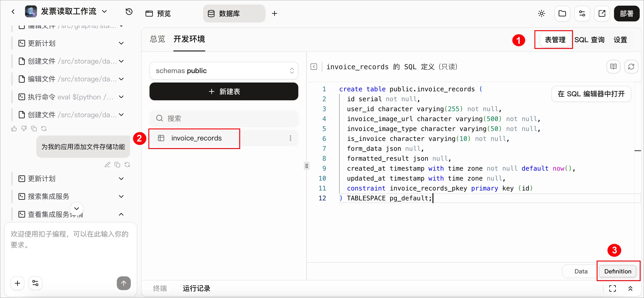The image size is (644, 298).
Task: Collapse the table list panel
Action: tap(314, 67)
